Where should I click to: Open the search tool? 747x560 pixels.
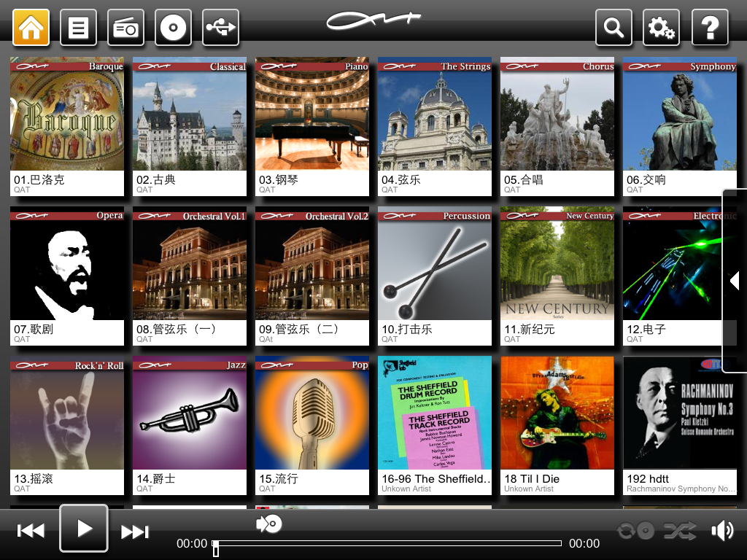point(614,28)
